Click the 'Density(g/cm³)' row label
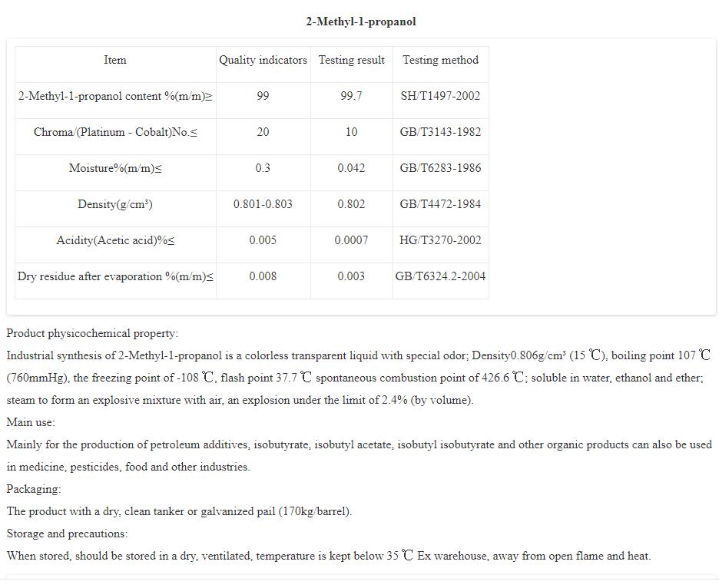 (115, 204)
